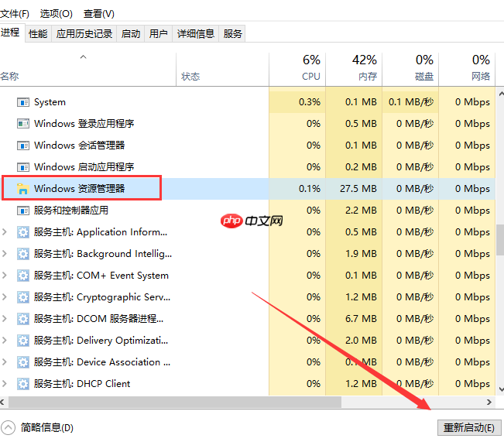Switch to the 详细信息 tab
504x442 pixels.
195,34
